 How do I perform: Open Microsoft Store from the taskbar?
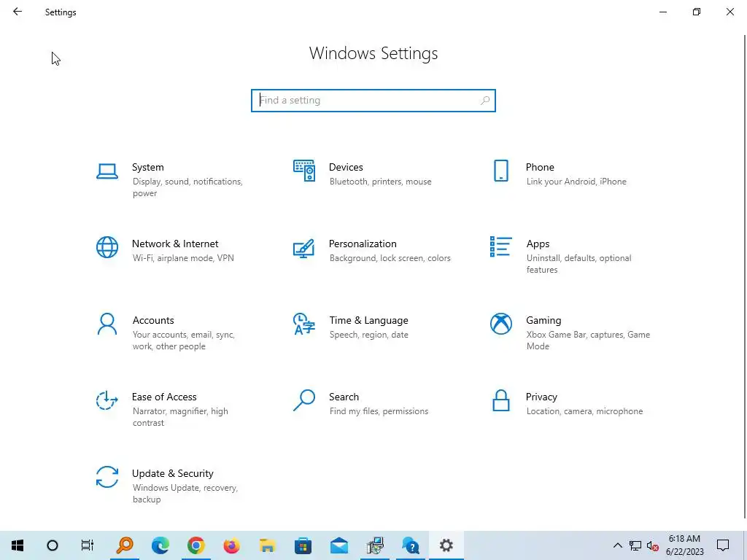point(303,545)
